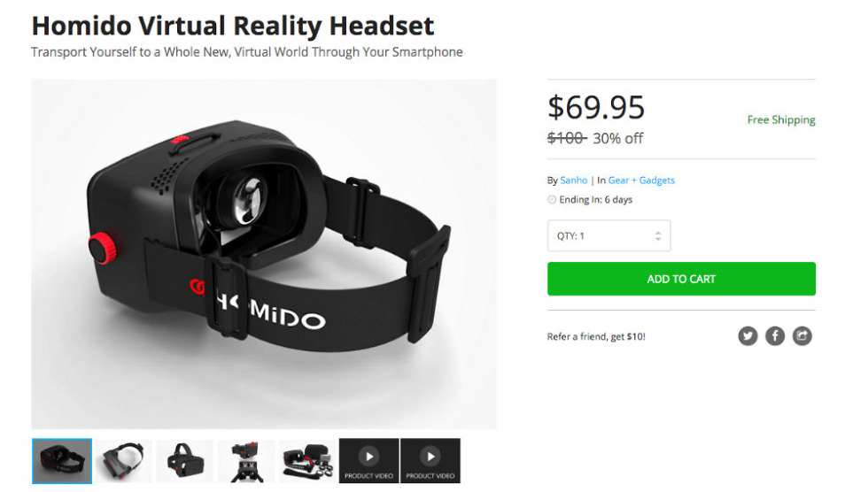
Task: Click the Refer a friend, get $10 text
Action: point(596,336)
